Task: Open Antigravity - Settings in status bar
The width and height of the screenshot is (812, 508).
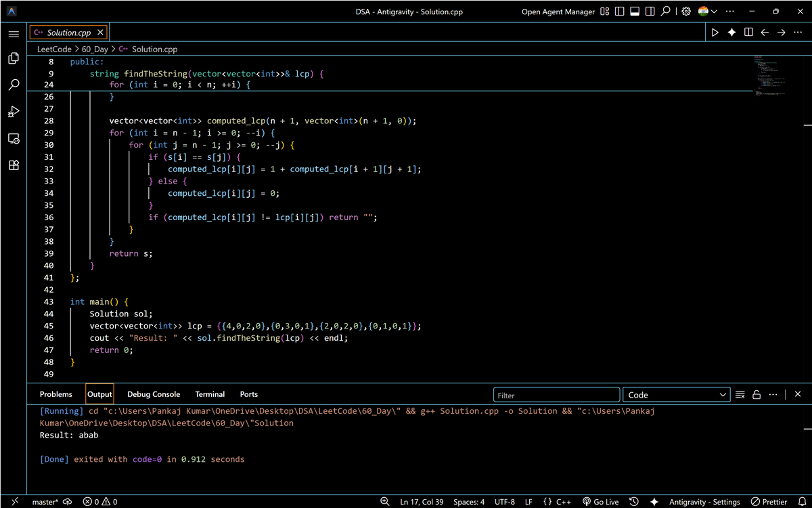Action: click(704, 502)
